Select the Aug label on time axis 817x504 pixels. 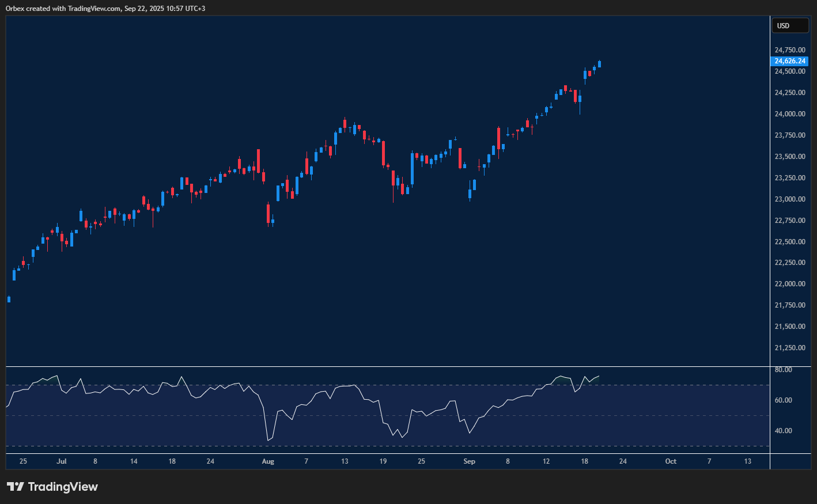(x=268, y=461)
